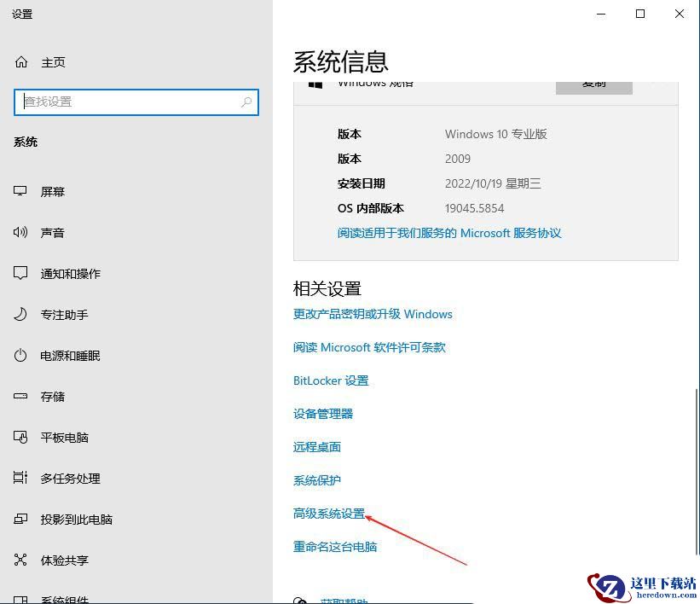Click the 专注助手 moon icon
The width and height of the screenshot is (700, 604).
click(20, 314)
